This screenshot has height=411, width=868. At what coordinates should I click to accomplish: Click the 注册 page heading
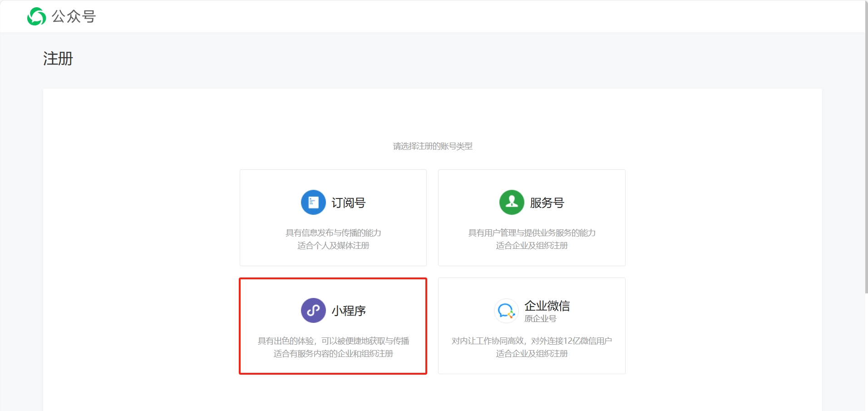[x=58, y=58]
